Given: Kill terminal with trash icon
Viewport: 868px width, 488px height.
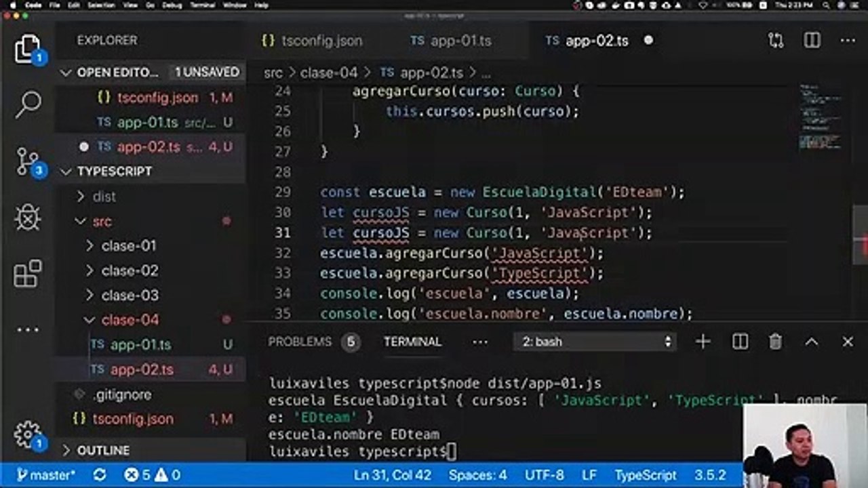Looking at the screenshot, I should click(x=776, y=342).
